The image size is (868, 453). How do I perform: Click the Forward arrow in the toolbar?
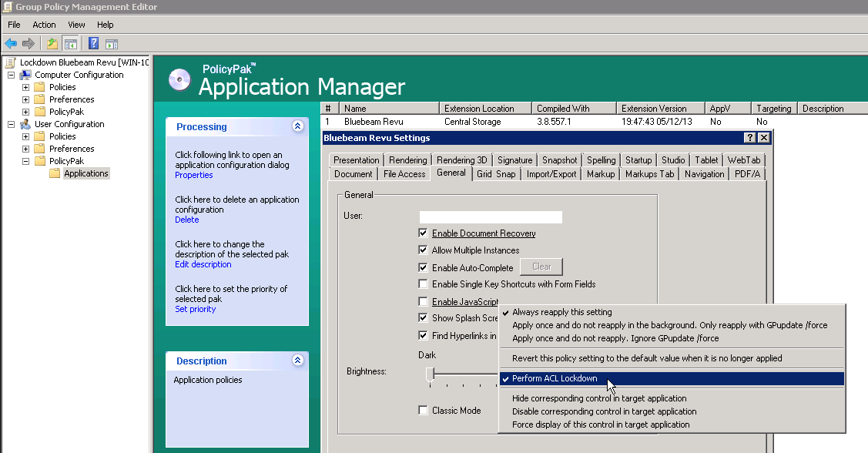pyautogui.click(x=28, y=43)
